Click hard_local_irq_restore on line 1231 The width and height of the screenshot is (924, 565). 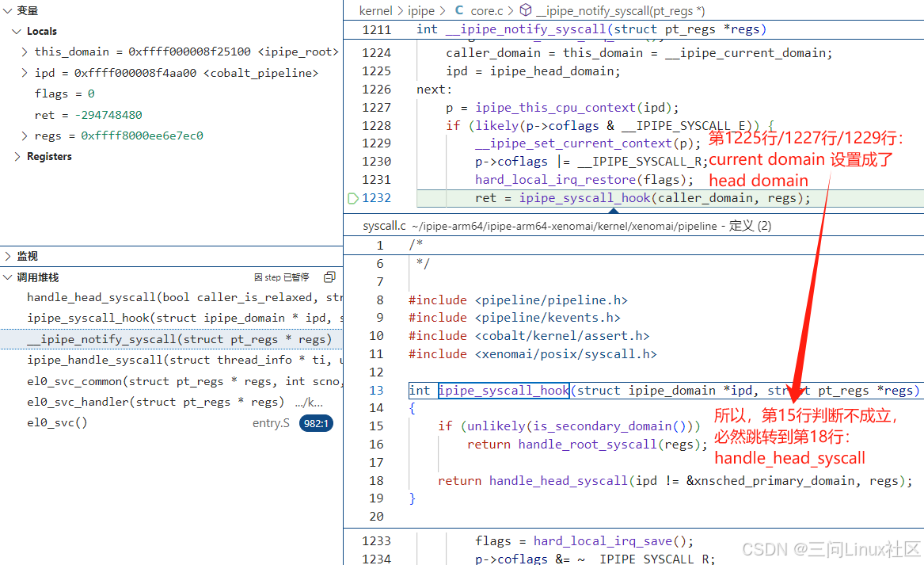click(x=555, y=179)
